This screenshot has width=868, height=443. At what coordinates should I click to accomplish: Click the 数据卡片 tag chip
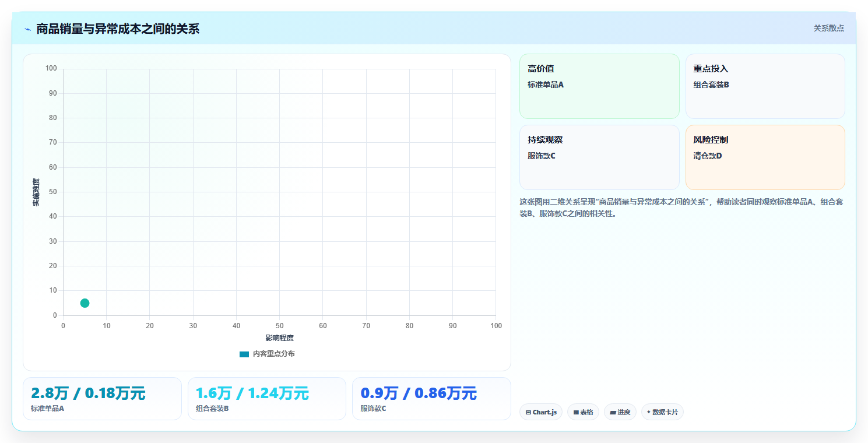(x=662, y=412)
